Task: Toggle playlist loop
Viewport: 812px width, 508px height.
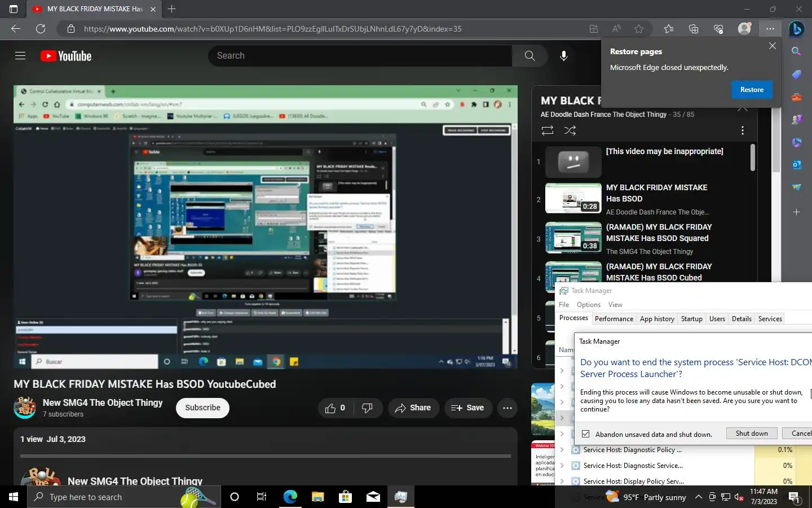Action: point(547,130)
